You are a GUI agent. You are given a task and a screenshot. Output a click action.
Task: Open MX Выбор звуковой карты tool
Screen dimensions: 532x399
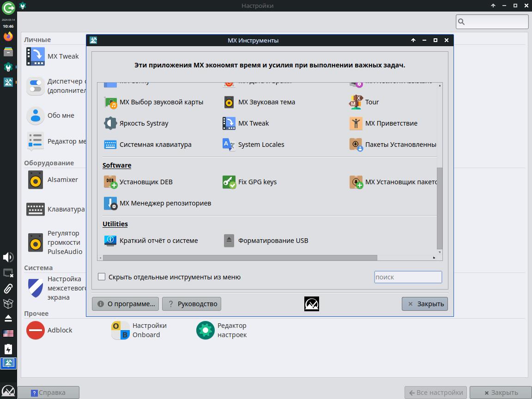click(x=153, y=102)
